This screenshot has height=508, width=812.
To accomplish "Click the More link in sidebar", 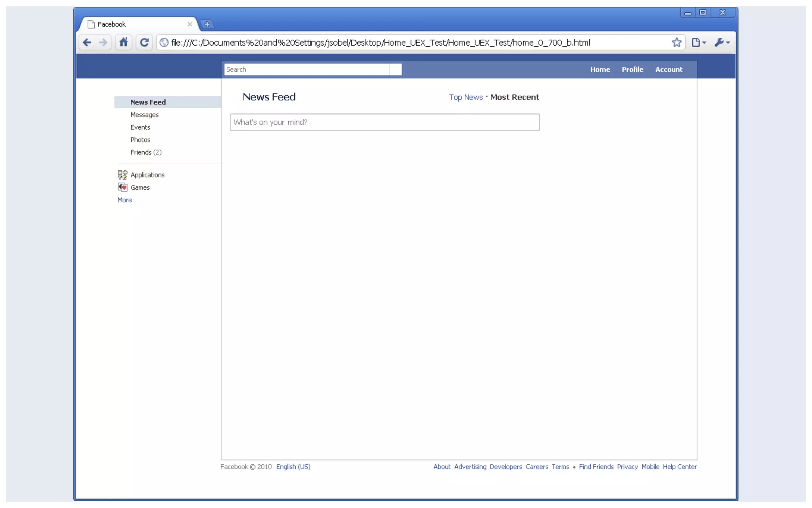I will tap(124, 200).
